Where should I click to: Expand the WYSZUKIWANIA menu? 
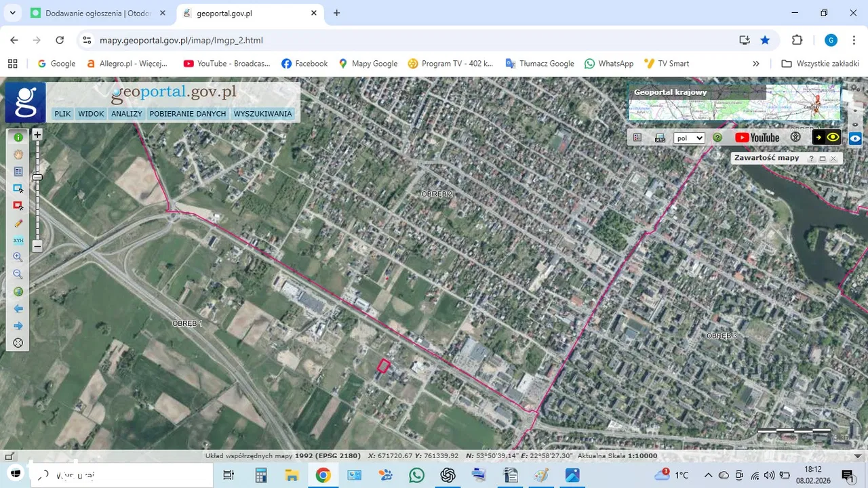262,114
